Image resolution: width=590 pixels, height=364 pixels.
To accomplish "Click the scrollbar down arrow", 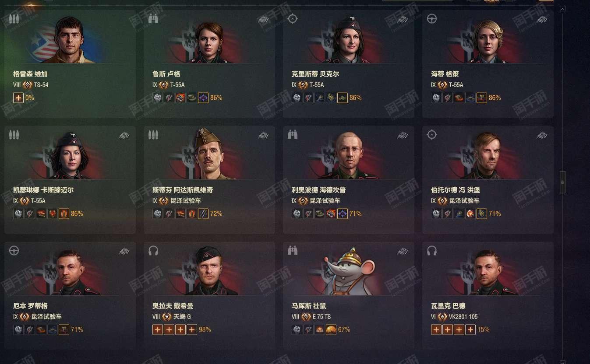I will pos(563,362).
